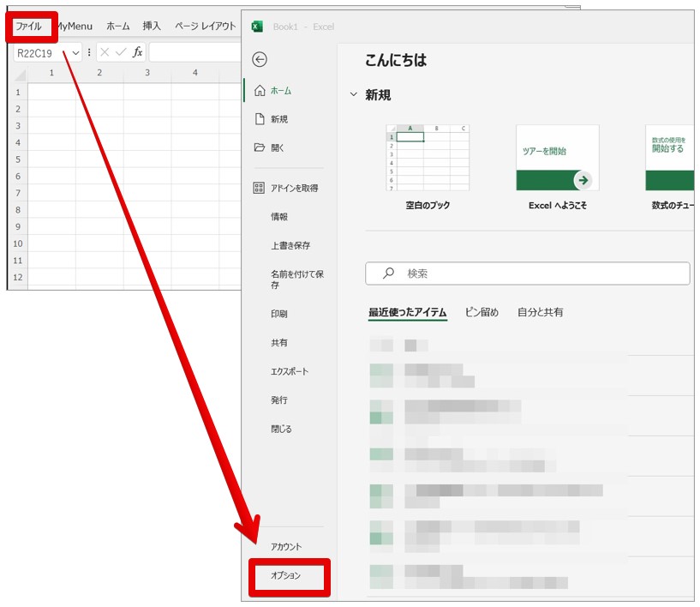Show the 自分と共有 tab

point(540,313)
